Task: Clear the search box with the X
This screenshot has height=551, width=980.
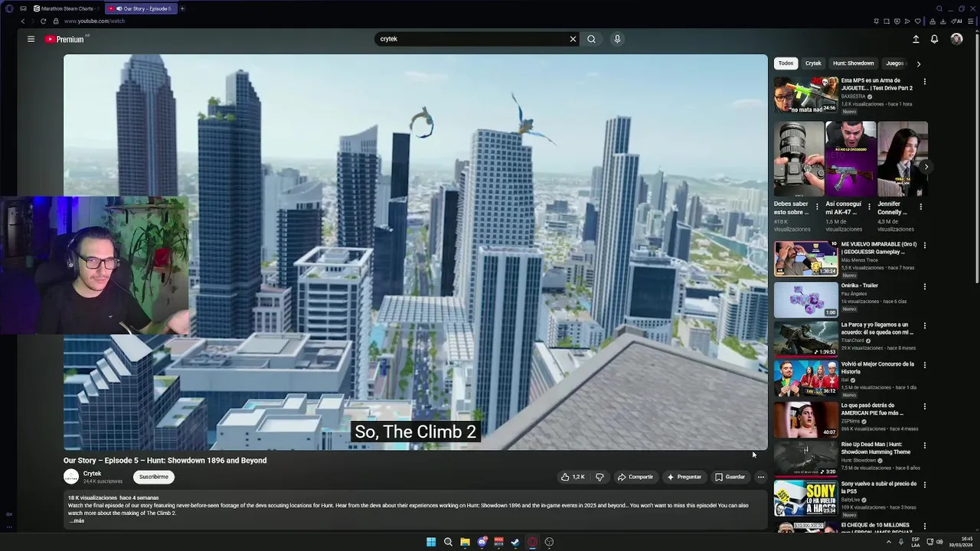Action: coord(573,39)
